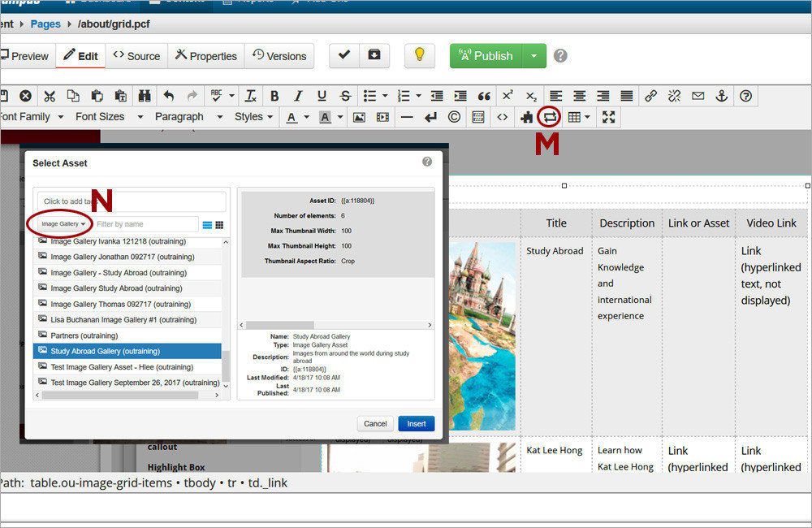Expand the Paragraph format dropdown
This screenshot has width=812, height=528.
point(188,117)
